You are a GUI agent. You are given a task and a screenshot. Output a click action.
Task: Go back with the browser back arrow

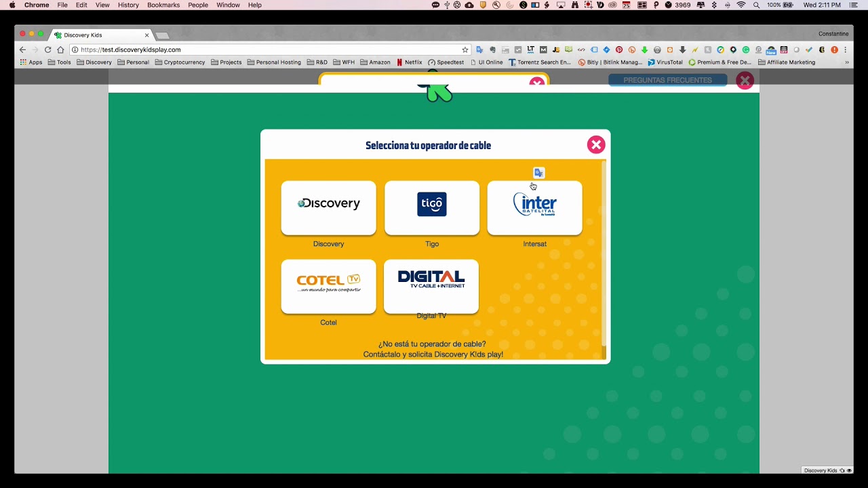coord(22,49)
